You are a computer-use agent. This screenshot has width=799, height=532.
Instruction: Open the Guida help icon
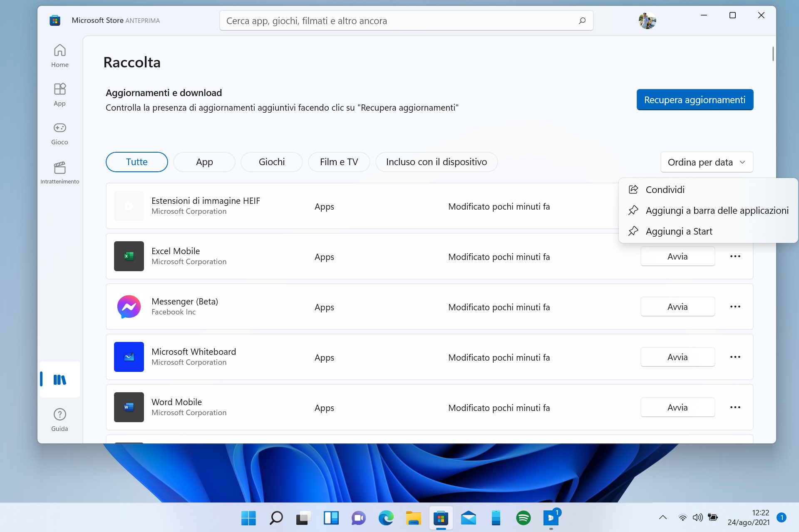coord(60,420)
